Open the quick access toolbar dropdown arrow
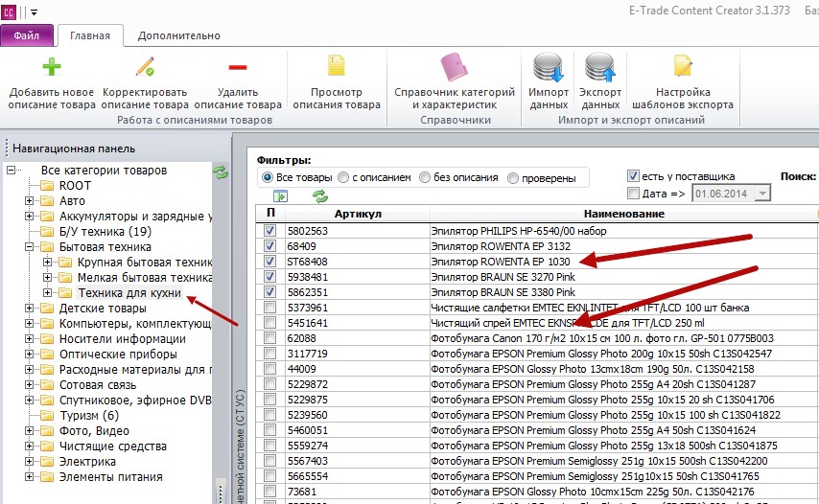819x504 pixels. tap(34, 12)
